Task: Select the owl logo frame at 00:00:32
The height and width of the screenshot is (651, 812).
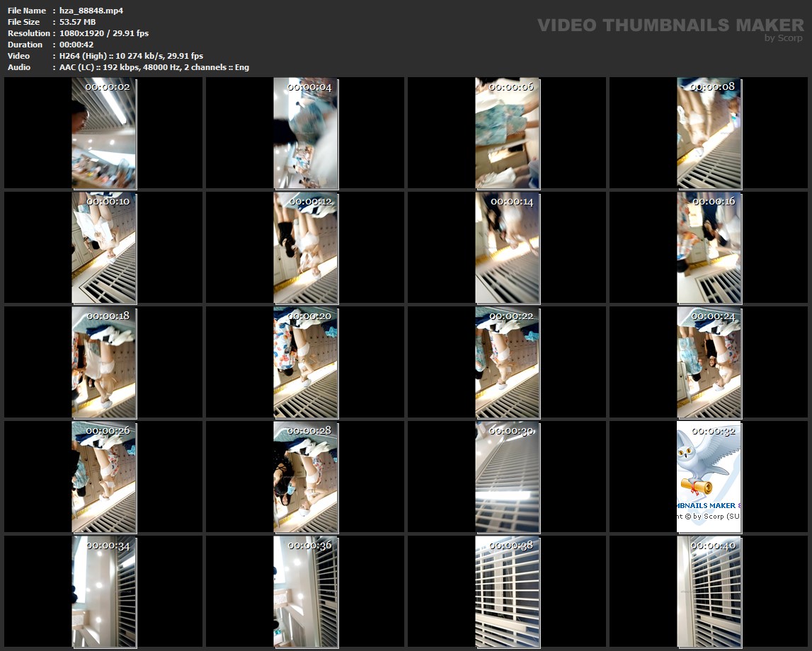Action: (x=709, y=477)
